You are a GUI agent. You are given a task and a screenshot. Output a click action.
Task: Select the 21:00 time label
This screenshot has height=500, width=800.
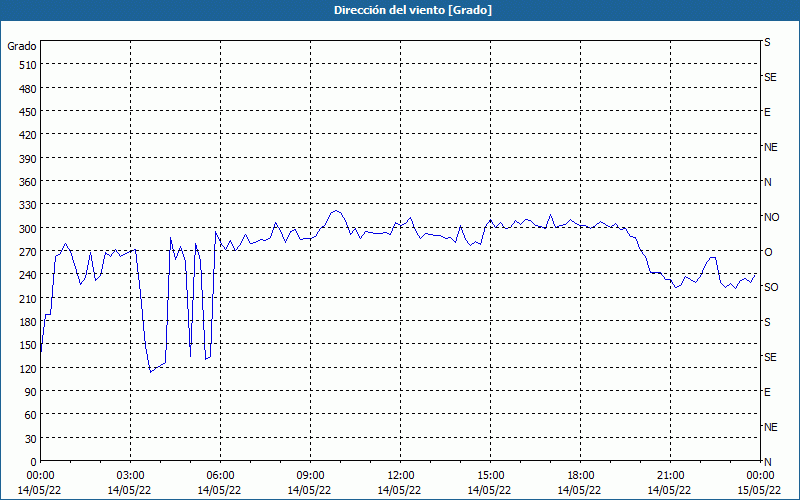pyautogui.click(x=670, y=476)
